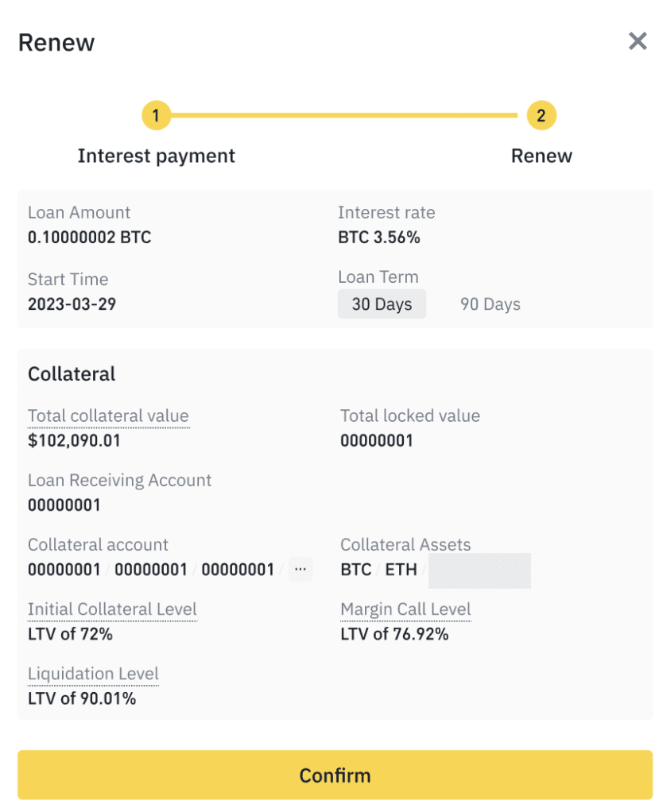Image resolution: width=663 pixels, height=812 pixels.
Task: Select the 30 Days loan term
Action: pos(382,304)
